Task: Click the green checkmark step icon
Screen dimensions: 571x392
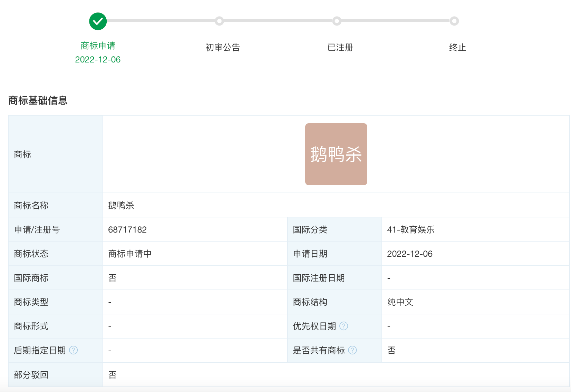Action: point(98,21)
